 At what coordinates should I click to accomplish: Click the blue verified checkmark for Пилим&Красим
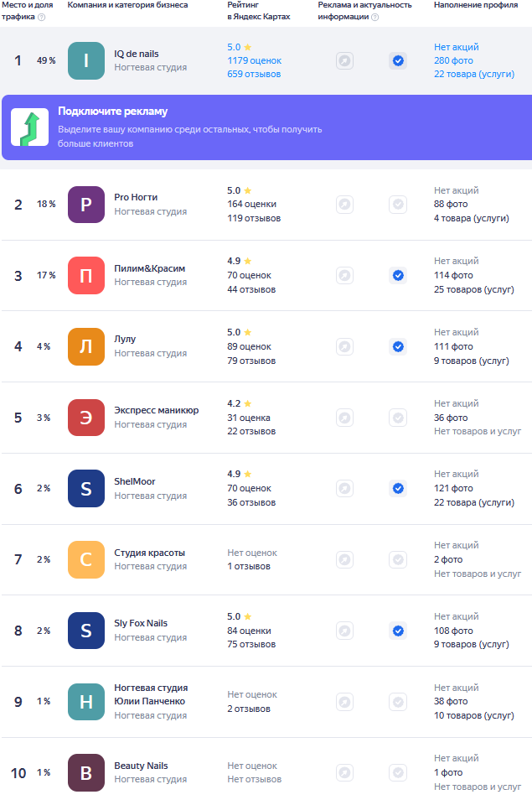pos(398,276)
